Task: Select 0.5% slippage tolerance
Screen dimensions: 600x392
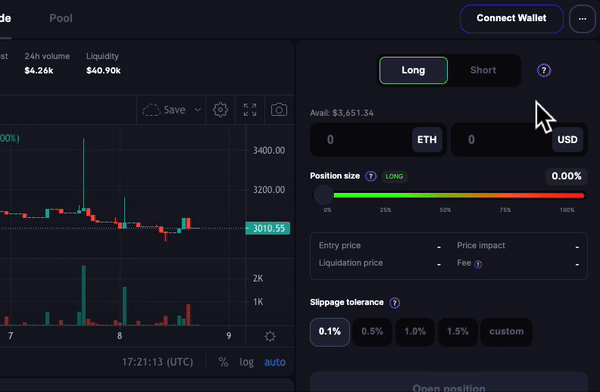Action: pyautogui.click(x=372, y=332)
